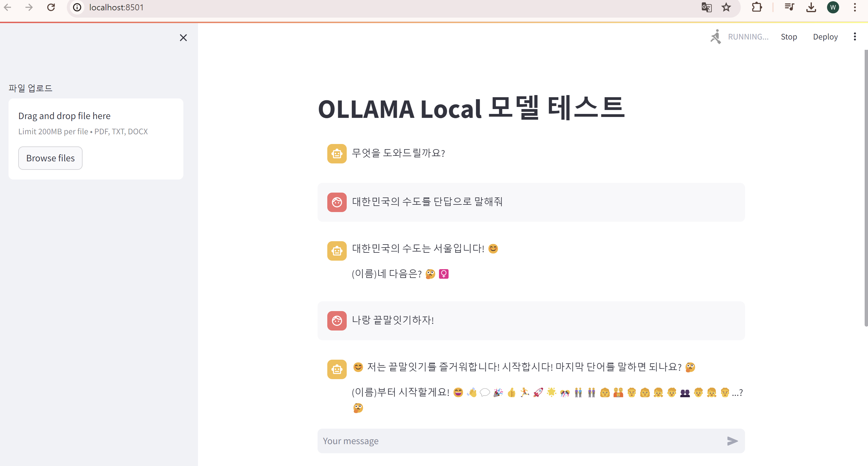Click the page vertical scrollbar
Viewport: 868px width, 466px height.
[865, 189]
